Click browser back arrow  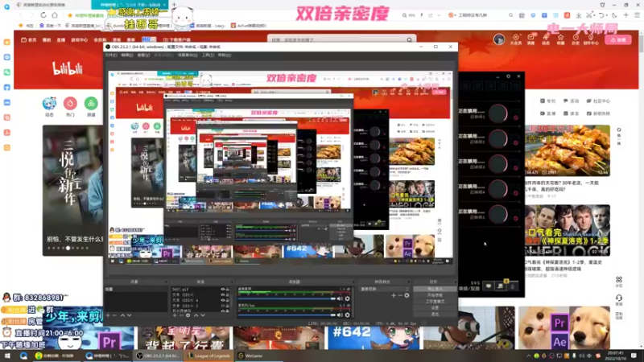pos(21,15)
